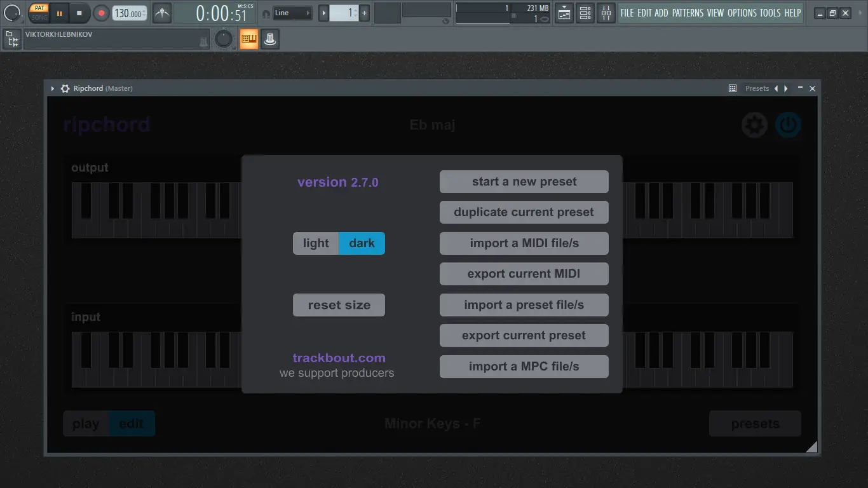This screenshot has height=488, width=868.
Task: Expand the Ripchord window options arrow
Action: [x=53, y=89]
